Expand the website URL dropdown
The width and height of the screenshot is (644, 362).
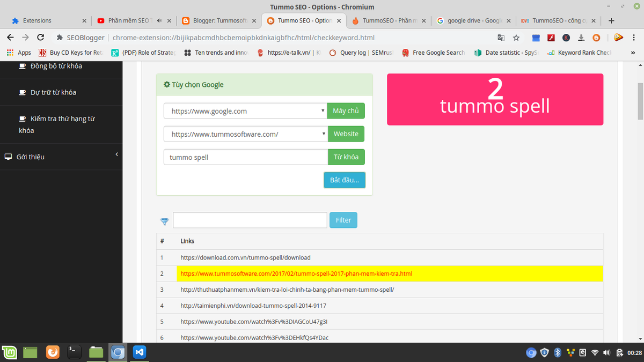[x=245, y=134]
